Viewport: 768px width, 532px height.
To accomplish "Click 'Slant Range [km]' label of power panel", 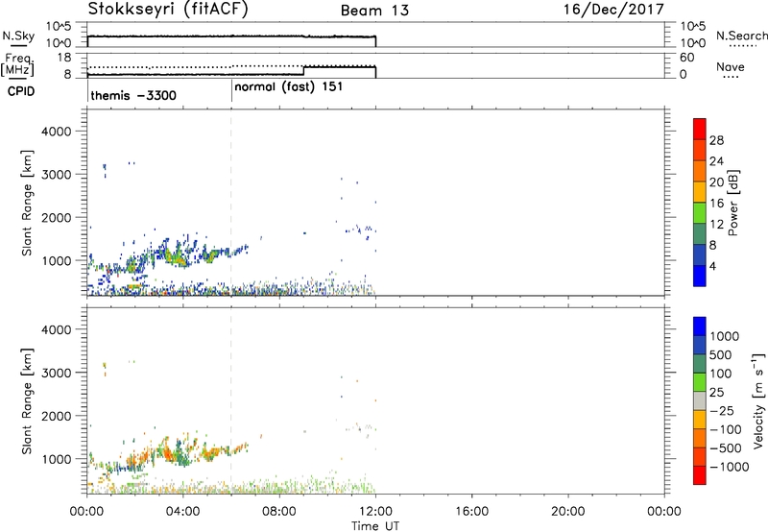I will coord(27,203).
